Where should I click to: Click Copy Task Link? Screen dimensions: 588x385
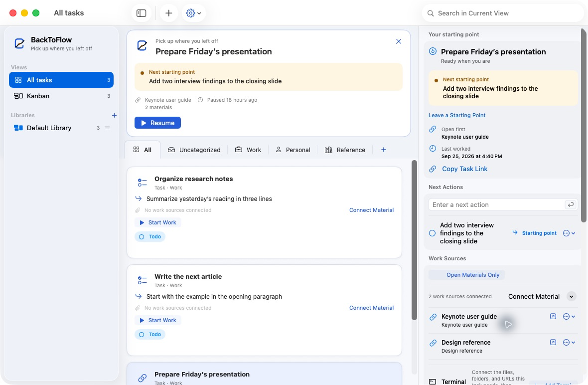pos(464,169)
